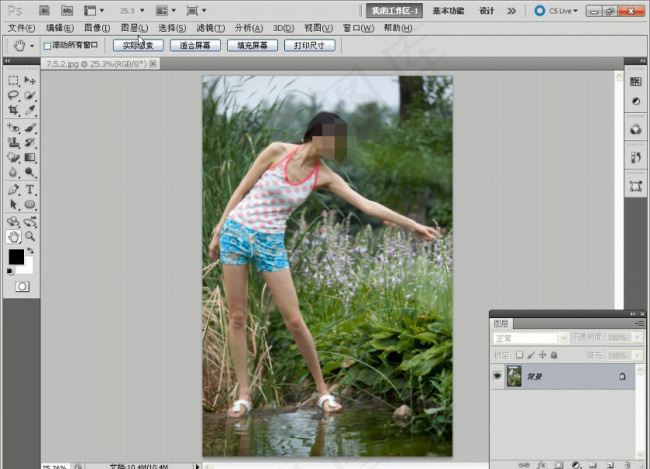
Task: Select the Hand tool in toolbox
Action: [13, 236]
